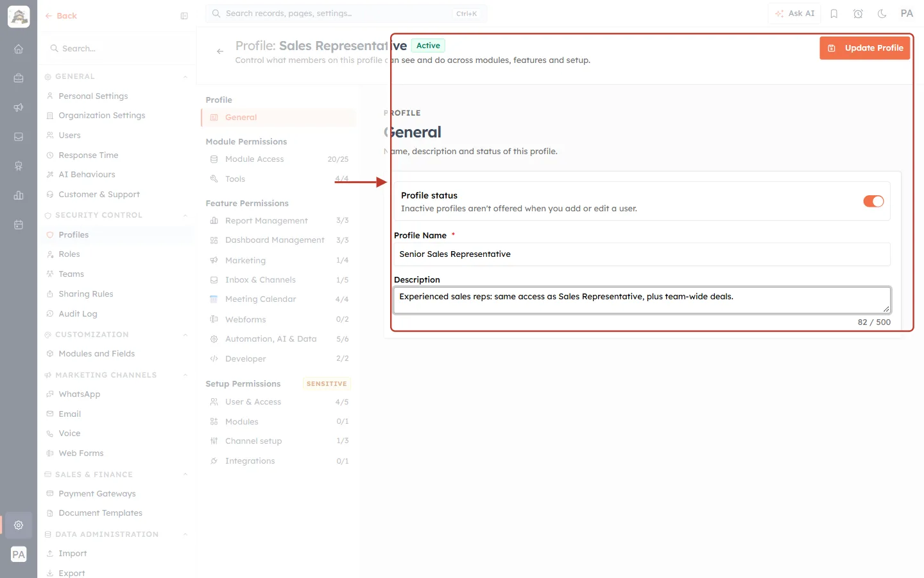The image size is (924, 578).
Task: Click the back arrow beside Profile title
Action: (220, 51)
